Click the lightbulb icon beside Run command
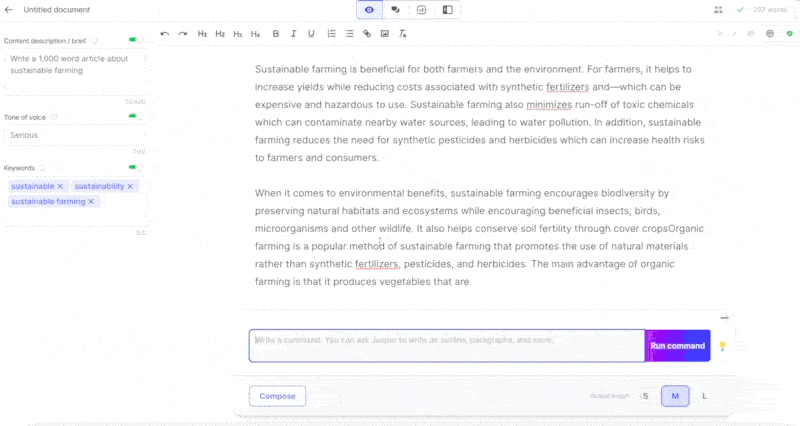Screen dimensions: 800x426 click(722, 346)
